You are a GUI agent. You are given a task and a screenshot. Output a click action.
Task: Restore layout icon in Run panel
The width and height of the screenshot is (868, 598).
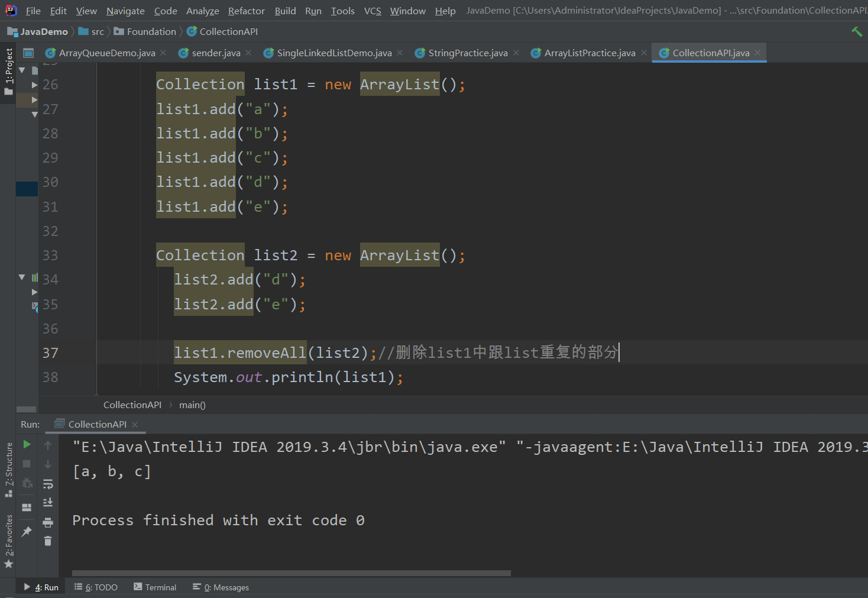coord(27,508)
